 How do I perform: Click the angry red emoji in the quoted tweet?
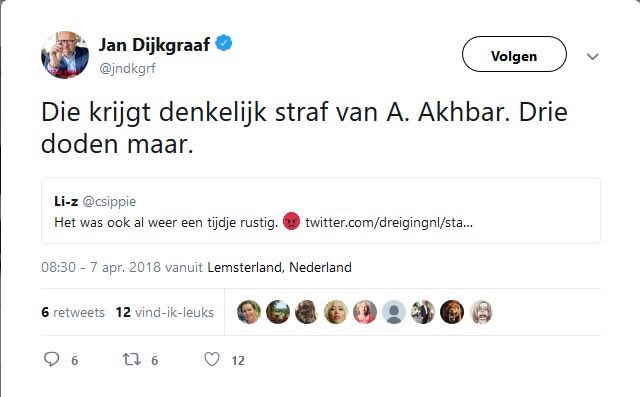(x=291, y=222)
